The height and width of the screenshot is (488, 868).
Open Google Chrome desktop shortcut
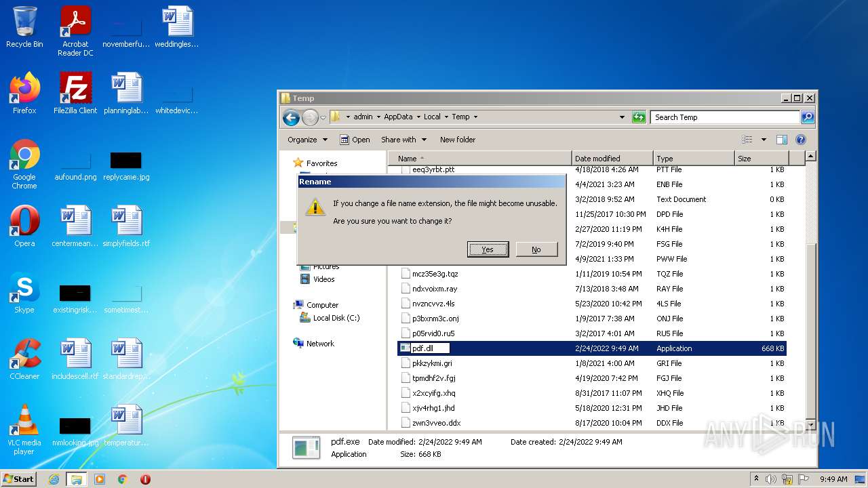24,164
